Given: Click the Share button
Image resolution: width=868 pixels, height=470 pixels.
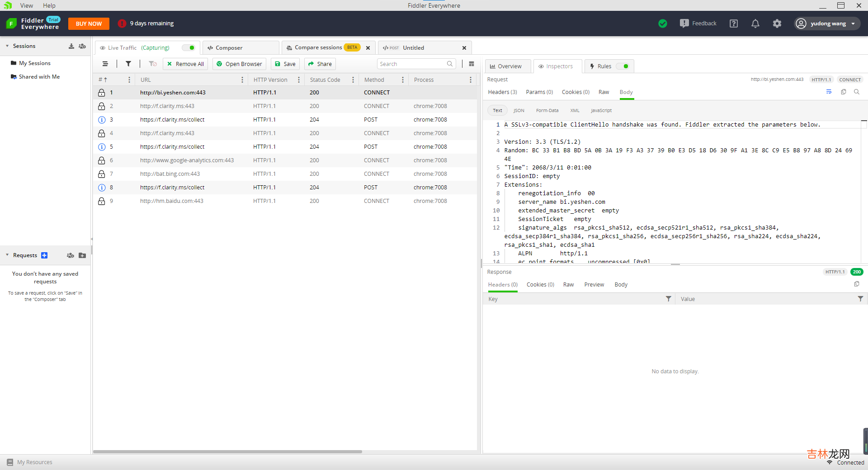Looking at the screenshot, I should (320, 64).
